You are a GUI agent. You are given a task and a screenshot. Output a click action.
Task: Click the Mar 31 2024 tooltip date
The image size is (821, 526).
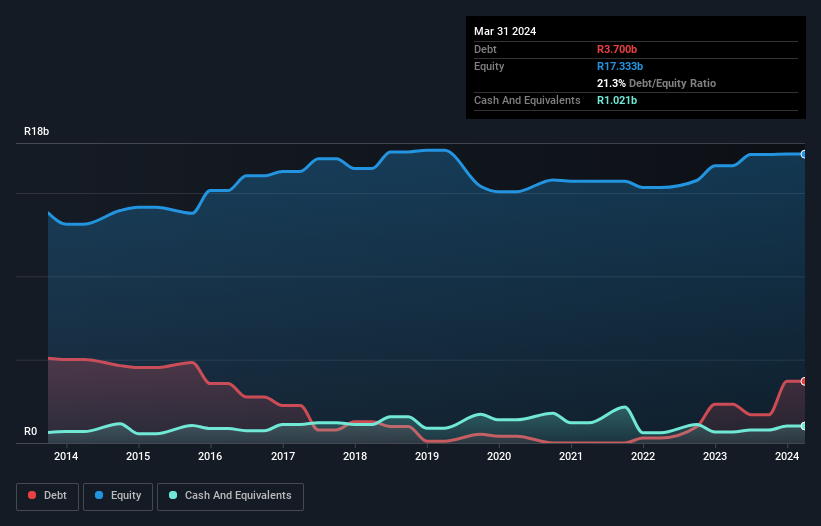[505, 31]
